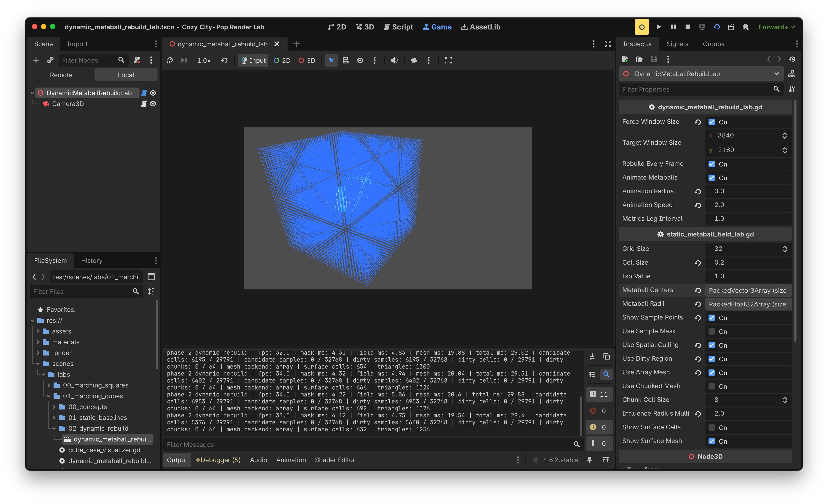
Task: Expand the assets folder
Action: [x=38, y=331]
